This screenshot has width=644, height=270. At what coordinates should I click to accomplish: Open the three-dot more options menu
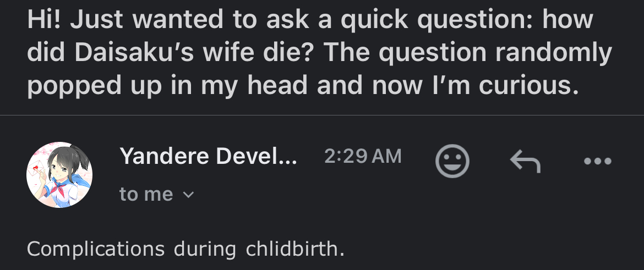[598, 161]
